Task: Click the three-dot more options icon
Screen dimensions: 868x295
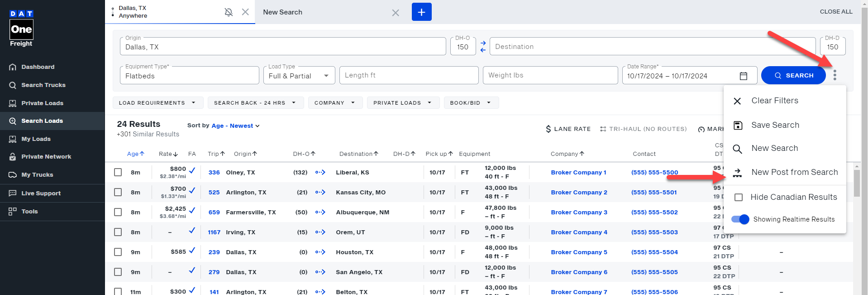Action: pyautogui.click(x=835, y=75)
